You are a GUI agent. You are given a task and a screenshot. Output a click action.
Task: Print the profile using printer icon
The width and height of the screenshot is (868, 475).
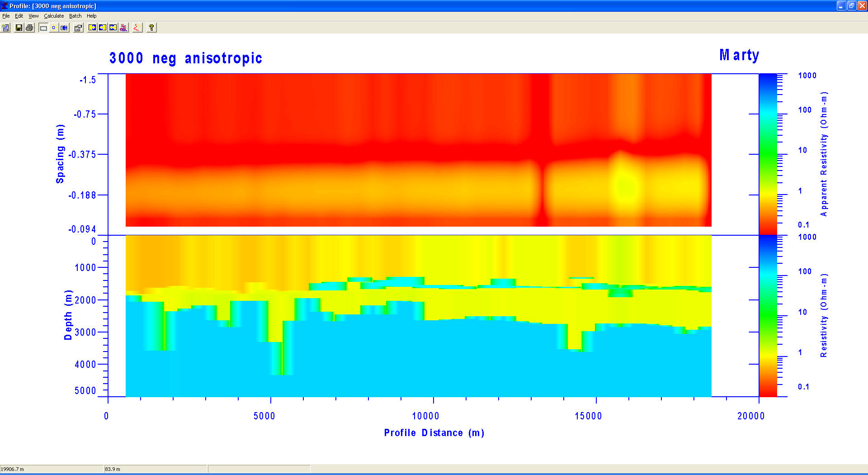coord(29,28)
